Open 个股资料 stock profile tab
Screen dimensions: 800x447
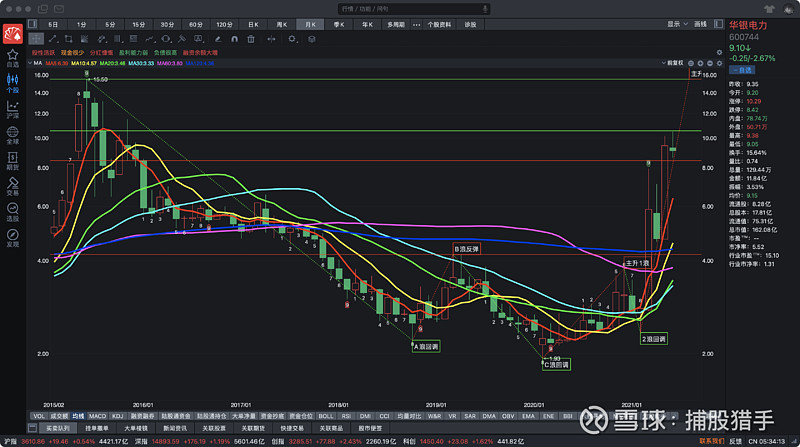coord(439,24)
